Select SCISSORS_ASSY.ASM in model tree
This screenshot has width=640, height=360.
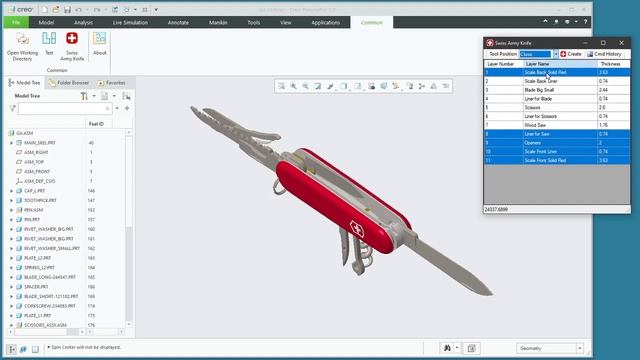[x=45, y=325]
